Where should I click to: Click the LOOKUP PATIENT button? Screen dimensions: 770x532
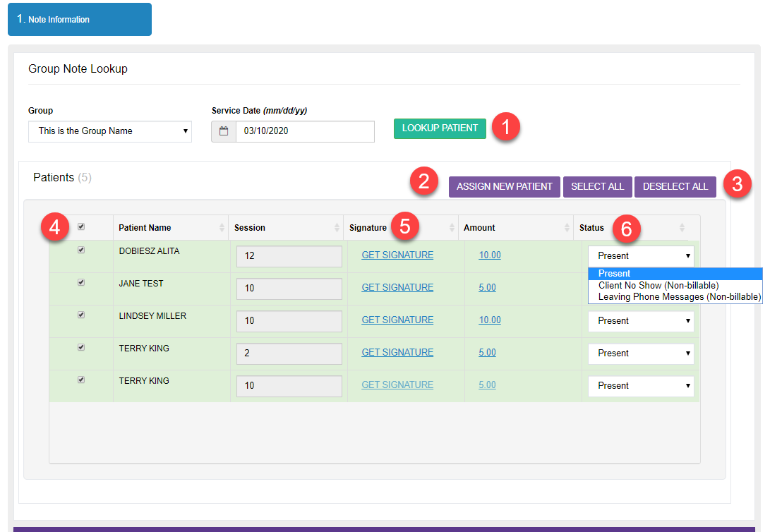[x=440, y=128]
